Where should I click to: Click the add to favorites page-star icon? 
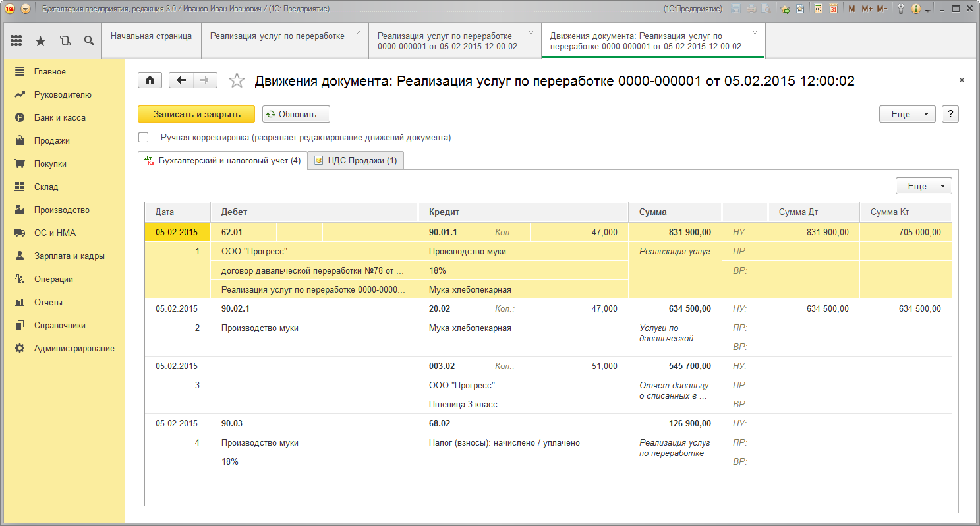[x=799, y=9]
